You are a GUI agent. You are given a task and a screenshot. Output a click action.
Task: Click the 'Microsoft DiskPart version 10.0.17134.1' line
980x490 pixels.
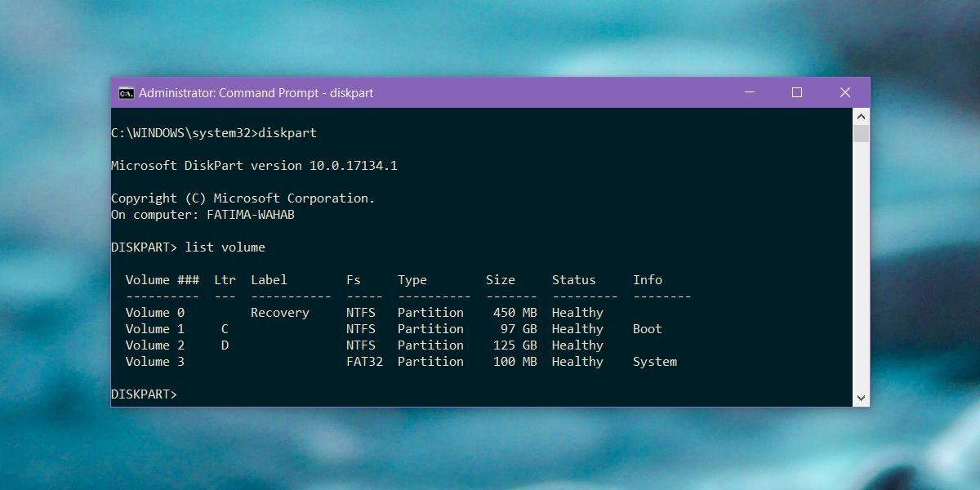254,166
